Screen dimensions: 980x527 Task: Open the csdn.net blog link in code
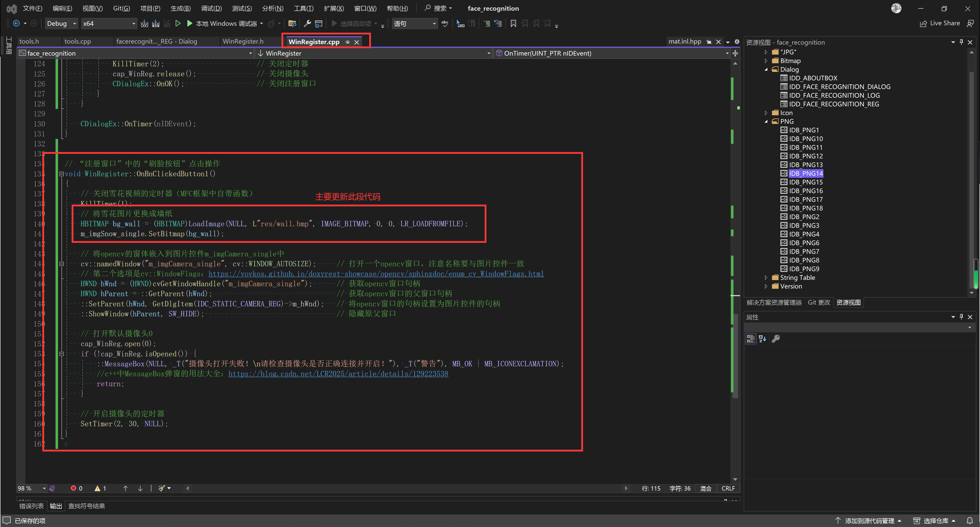click(338, 373)
